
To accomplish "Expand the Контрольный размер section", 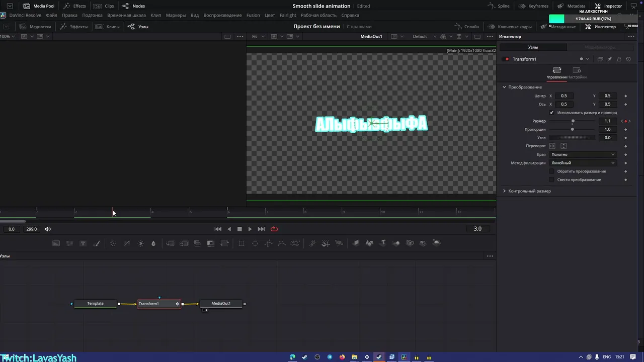I will point(504,191).
